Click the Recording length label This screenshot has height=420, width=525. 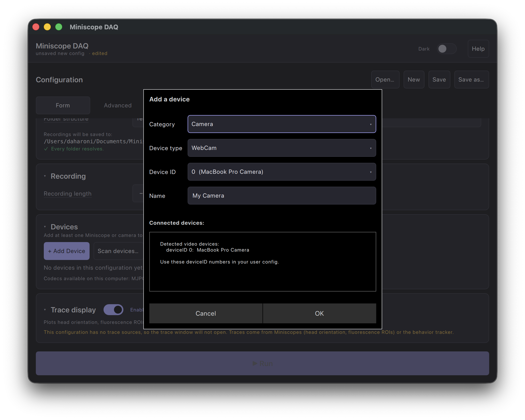pos(68,194)
